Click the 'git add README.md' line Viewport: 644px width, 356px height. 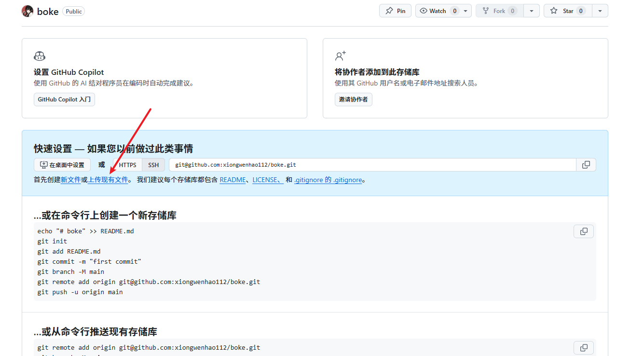coord(69,251)
